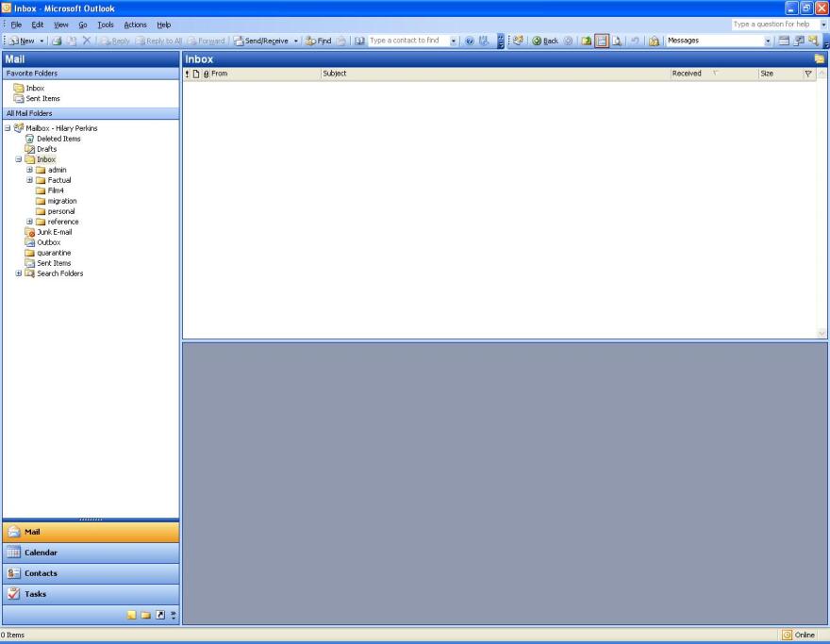The image size is (830, 644).
Task: Select the Print icon on the toolbar
Action: tap(55, 41)
